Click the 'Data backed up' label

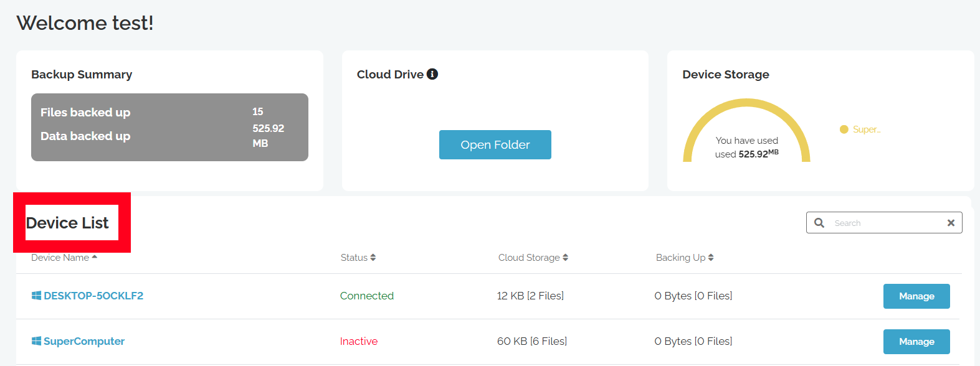[85, 136]
